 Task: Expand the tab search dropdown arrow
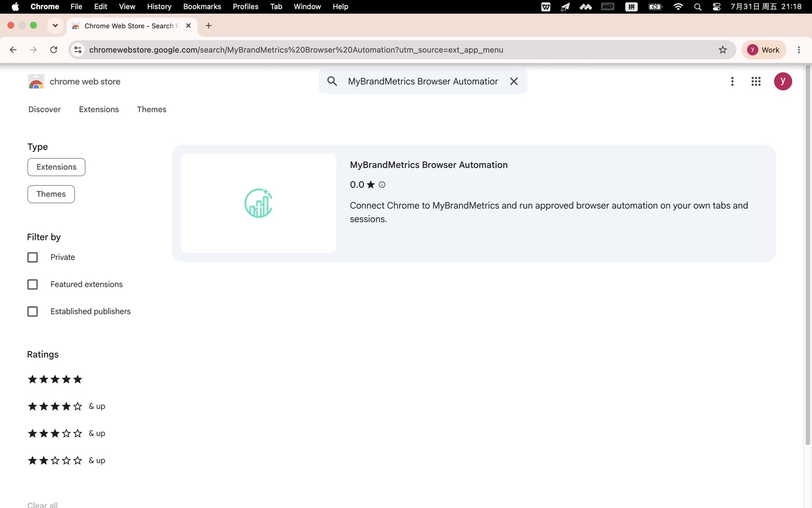click(55, 25)
